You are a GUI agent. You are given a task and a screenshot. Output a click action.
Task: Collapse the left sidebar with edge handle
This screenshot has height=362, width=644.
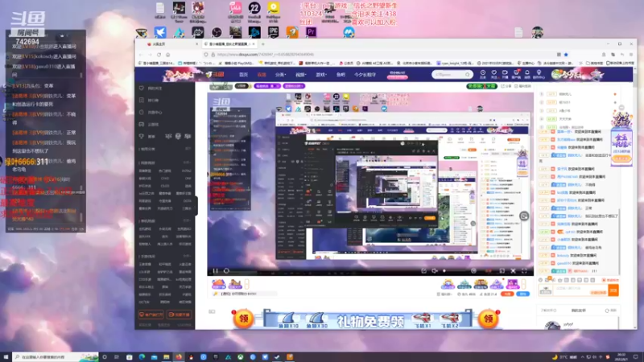pos(196,206)
